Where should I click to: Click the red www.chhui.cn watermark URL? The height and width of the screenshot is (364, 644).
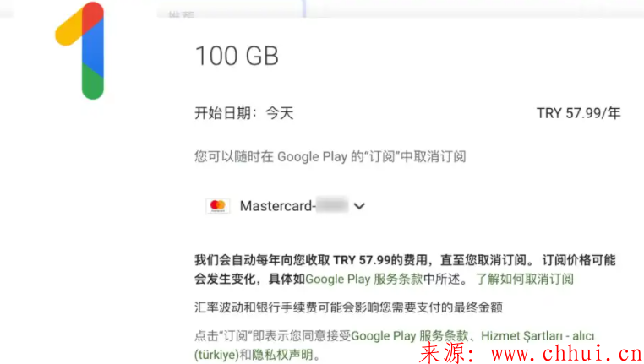[567, 354]
